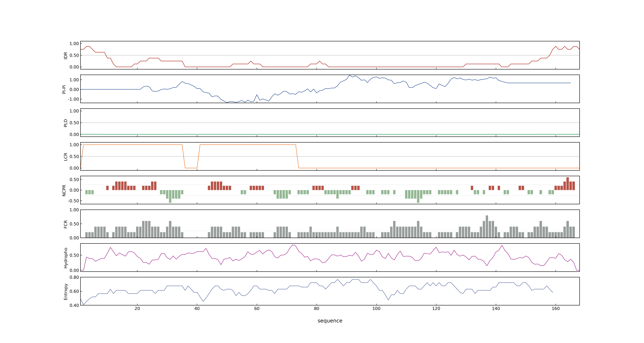
Task: Select x-axis tick label 80
Action: coord(317,309)
